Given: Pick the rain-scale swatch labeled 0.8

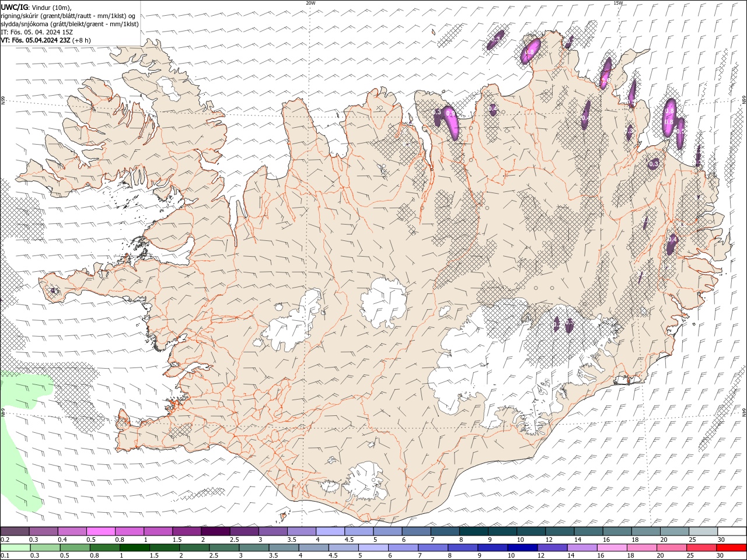Looking at the screenshot, I should 105,548.
